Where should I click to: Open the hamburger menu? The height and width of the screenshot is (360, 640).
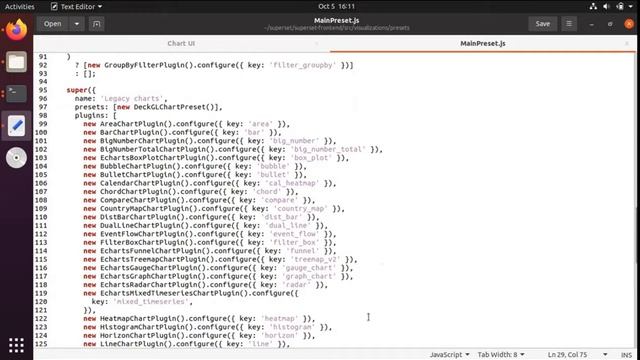569,24
